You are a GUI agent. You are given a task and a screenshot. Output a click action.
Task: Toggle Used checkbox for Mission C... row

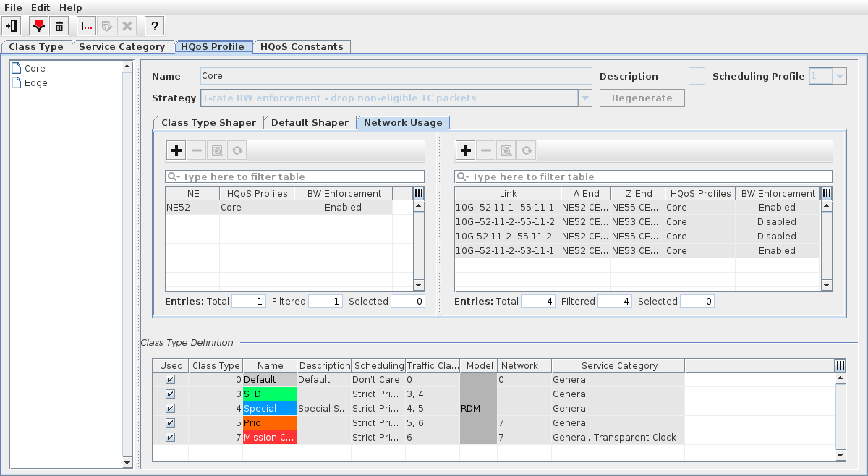(171, 438)
